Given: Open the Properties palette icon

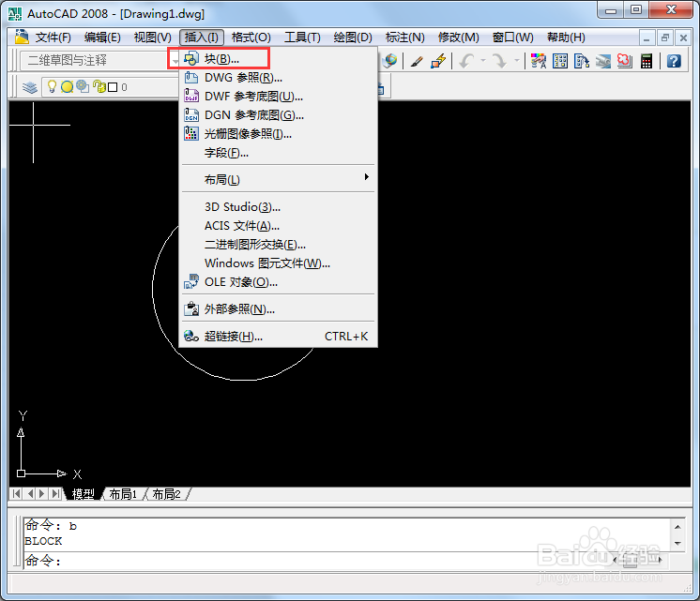Looking at the screenshot, I should pos(538,61).
